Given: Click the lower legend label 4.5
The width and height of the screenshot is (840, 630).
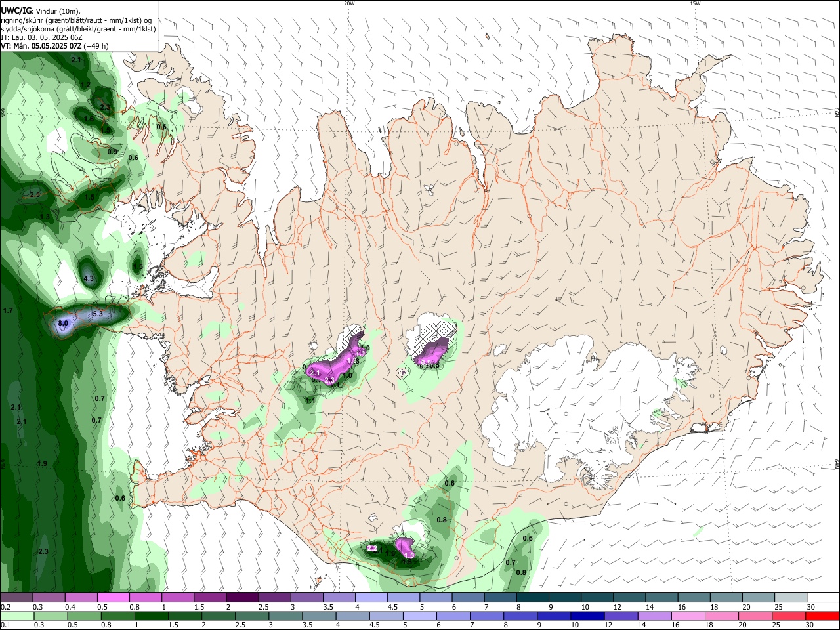Looking at the screenshot, I should (x=375, y=626).
